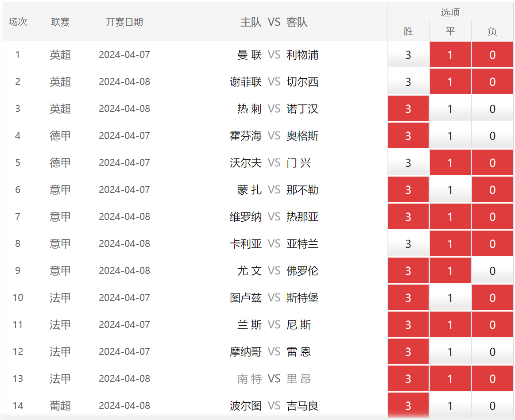
Task: Click the 平 column header
Action: [x=450, y=31]
